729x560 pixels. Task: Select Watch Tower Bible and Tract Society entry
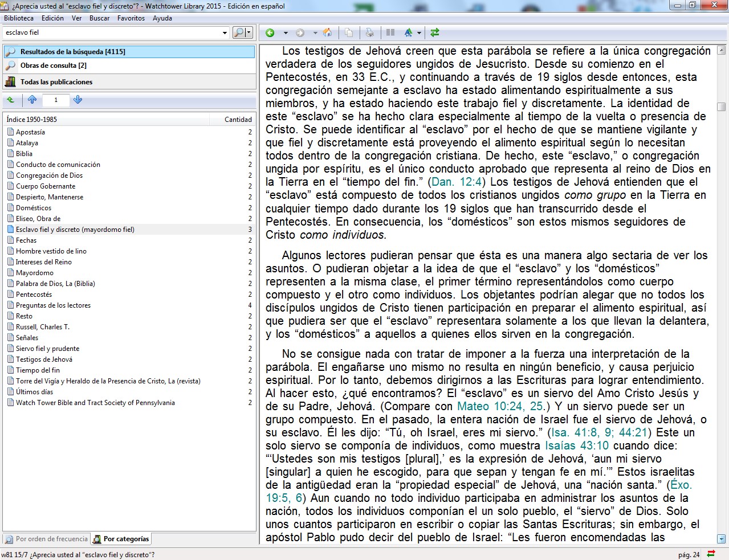pos(129,403)
